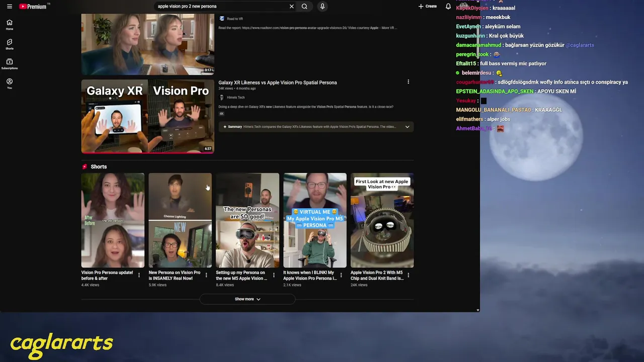Viewport: 644px width, 362px height.
Task: Open New Persona INSANELY Real short
Action: (180, 220)
